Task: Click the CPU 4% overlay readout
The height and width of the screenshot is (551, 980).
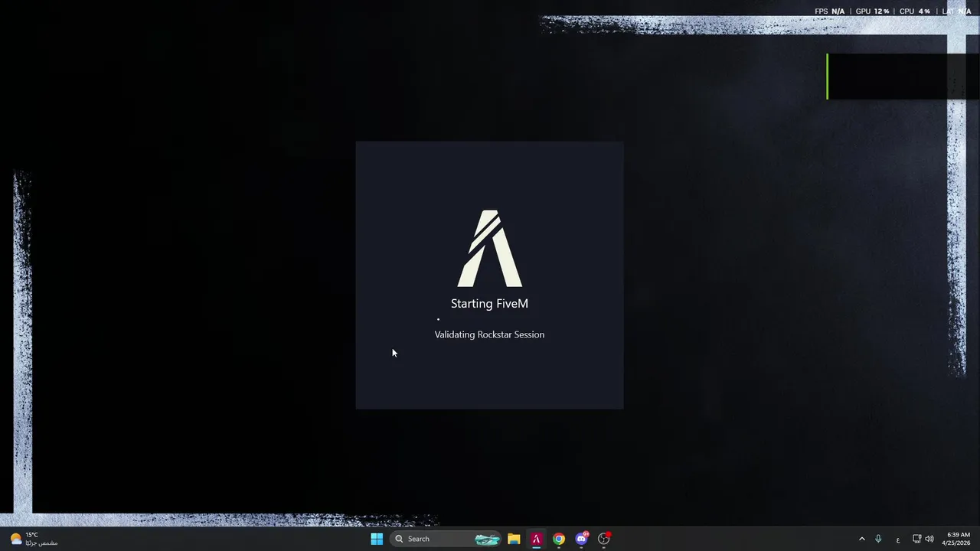Action: [915, 11]
